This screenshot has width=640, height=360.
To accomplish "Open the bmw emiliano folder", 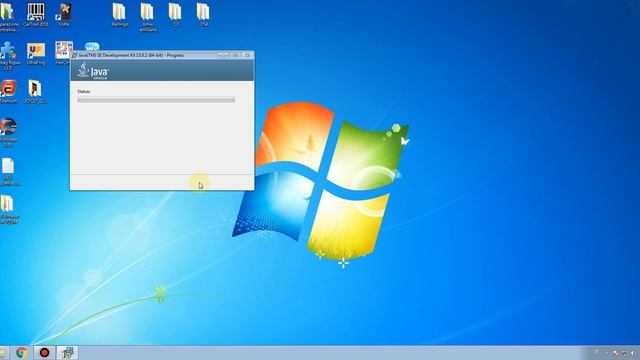I will [147, 17].
